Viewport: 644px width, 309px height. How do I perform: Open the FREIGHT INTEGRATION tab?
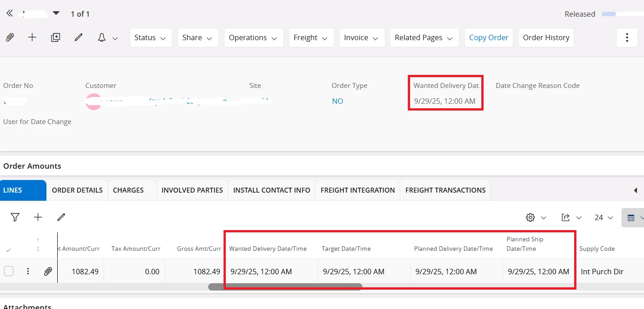(357, 190)
